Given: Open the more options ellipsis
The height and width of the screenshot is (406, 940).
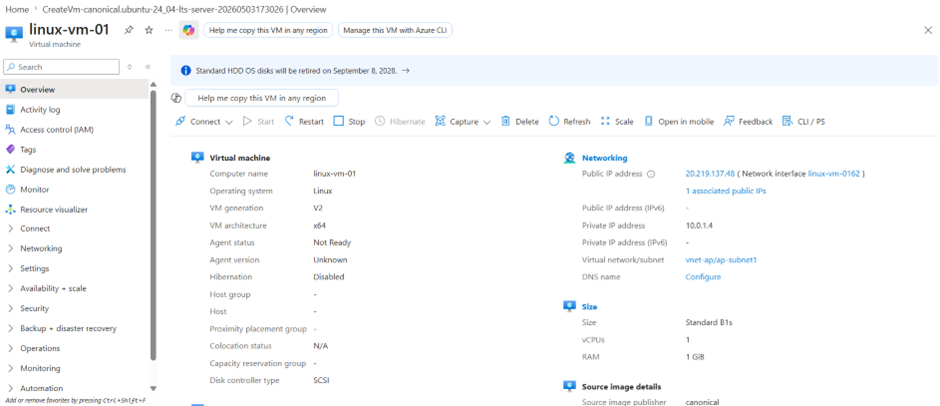Looking at the screenshot, I should (169, 30).
